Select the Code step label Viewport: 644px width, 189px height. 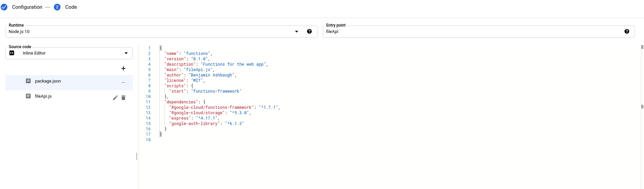click(71, 7)
